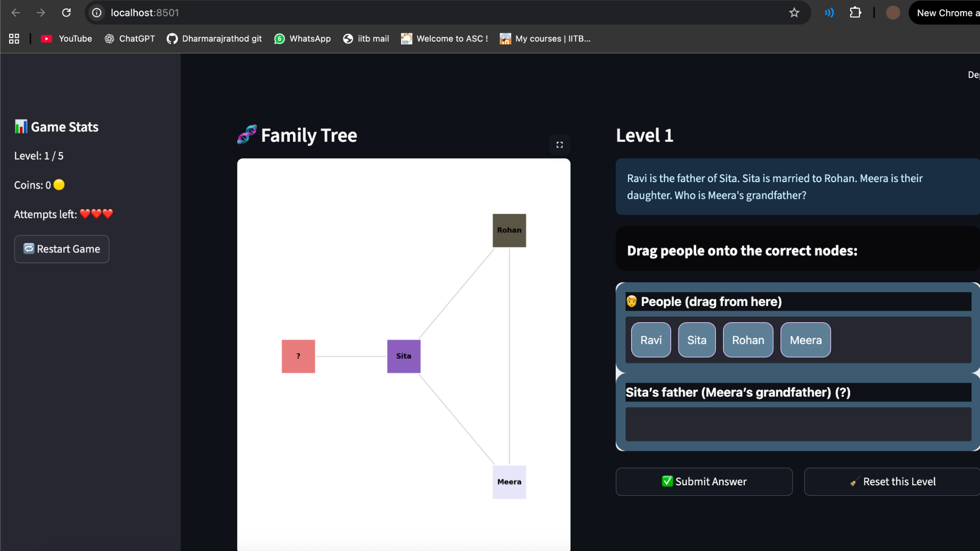The height and width of the screenshot is (551, 980).
Task: Click the browser reload icon
Action: coord(66,13)
